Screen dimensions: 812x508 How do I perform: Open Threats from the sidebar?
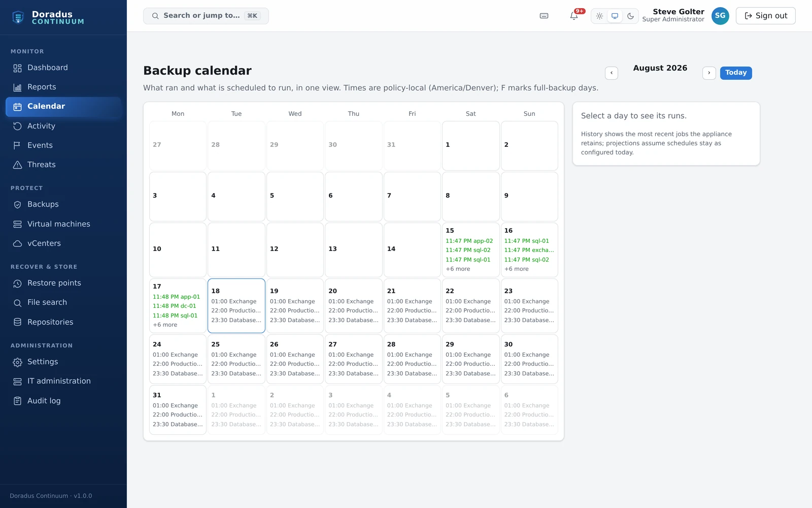[63, 165]
